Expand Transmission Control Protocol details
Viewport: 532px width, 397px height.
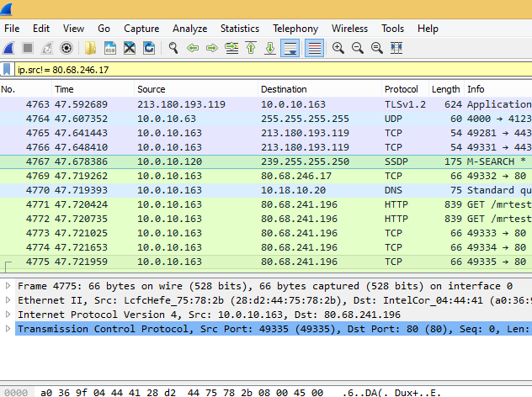pos(8,329)
